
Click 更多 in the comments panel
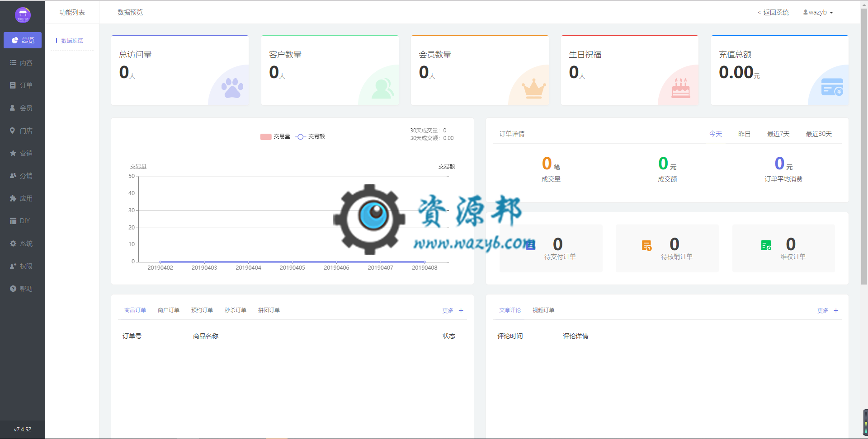pyautogui.click(x=823, y=310)
